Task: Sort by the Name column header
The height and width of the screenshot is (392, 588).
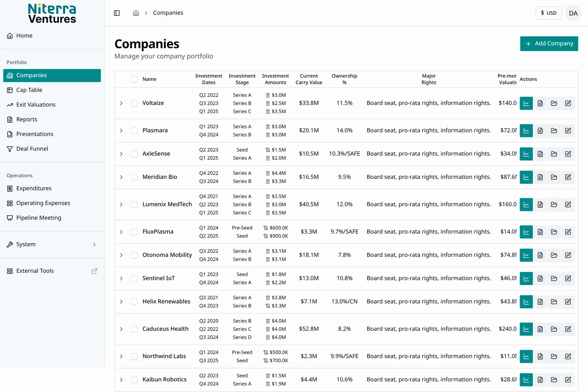Action: (x=150, y=79)
